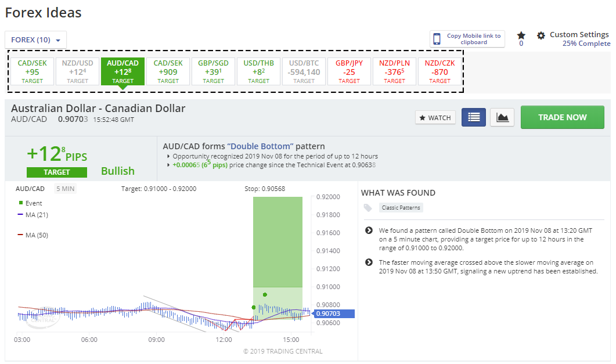
Task: Click the 0.90703 current price marker
Action: [333, 313]
